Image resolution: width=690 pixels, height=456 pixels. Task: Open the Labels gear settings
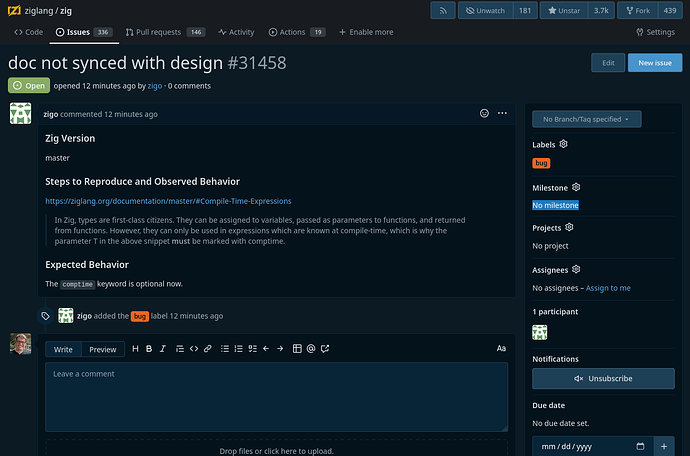pyautogui.click(x=563, y=144)
